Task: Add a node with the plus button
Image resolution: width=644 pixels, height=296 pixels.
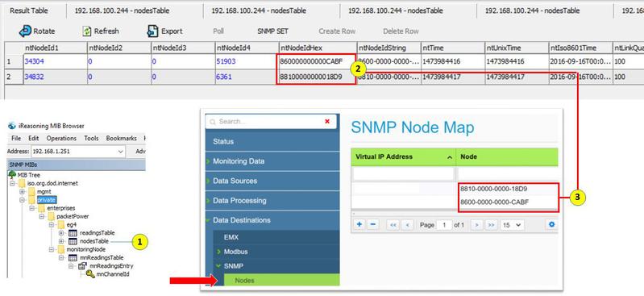Action: click(359, 224)
